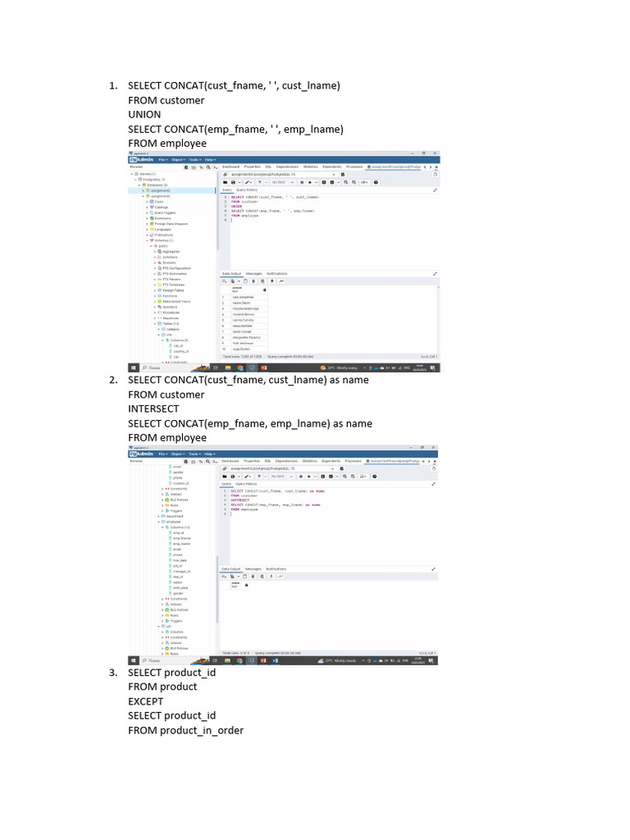Click Open File folder icon in UNION screenshot

tap(226, 182)
